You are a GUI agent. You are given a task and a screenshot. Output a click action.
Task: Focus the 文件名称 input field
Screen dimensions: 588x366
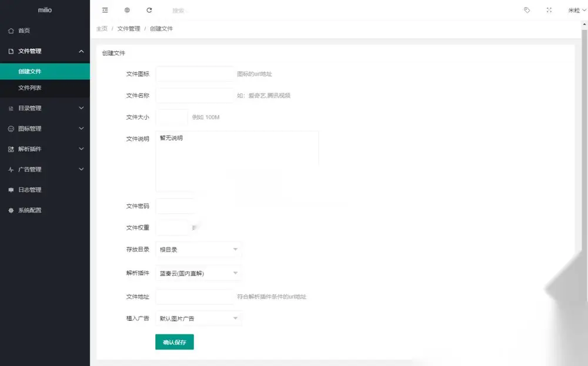195,96
